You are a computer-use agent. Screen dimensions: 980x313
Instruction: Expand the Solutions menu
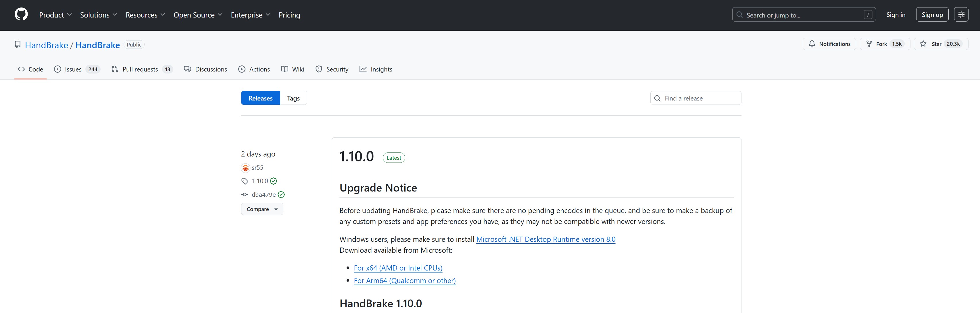click(x=98, y=15)
